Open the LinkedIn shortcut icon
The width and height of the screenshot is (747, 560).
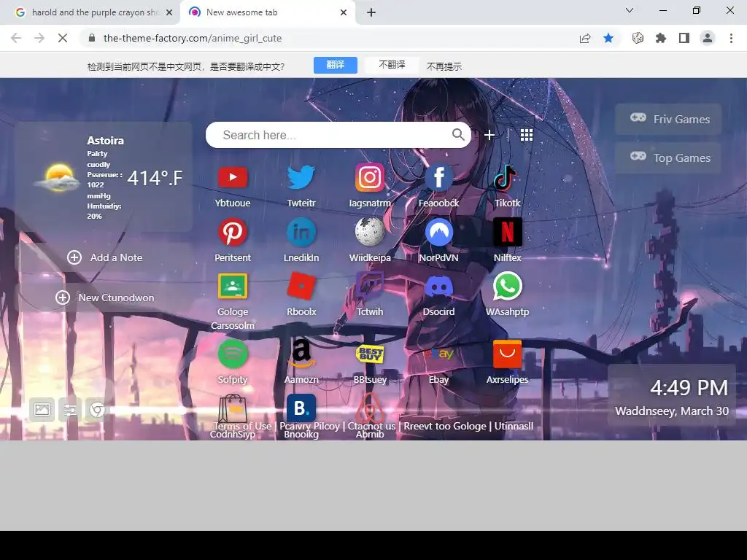pyautogui.click(x=301, y=232)
